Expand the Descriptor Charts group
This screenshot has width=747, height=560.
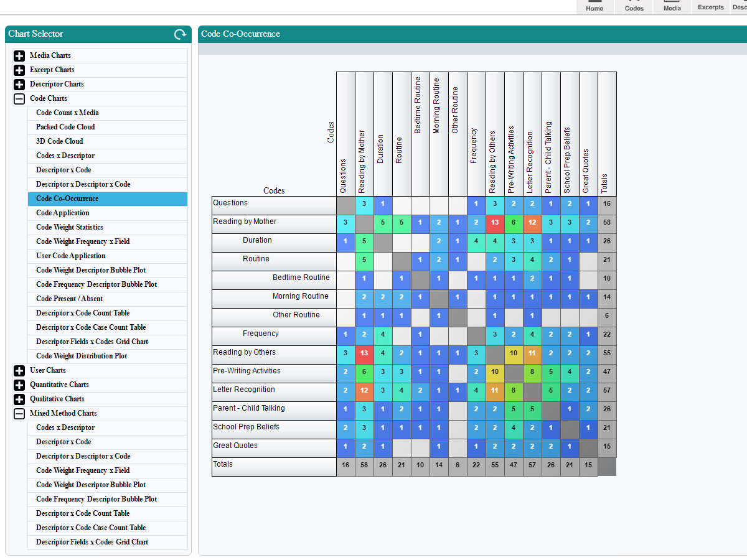pyautogui.click(x=19, y=85)
